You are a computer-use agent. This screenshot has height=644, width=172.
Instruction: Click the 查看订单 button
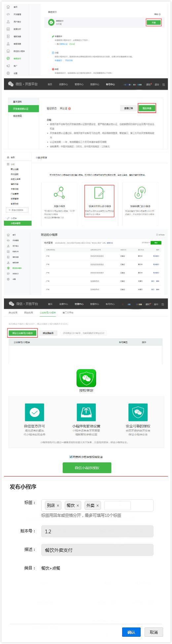128,108
